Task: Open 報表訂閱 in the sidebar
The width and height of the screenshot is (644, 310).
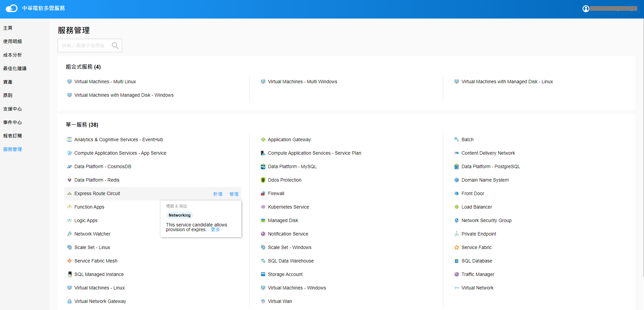Action: click(x=12, y=136)
